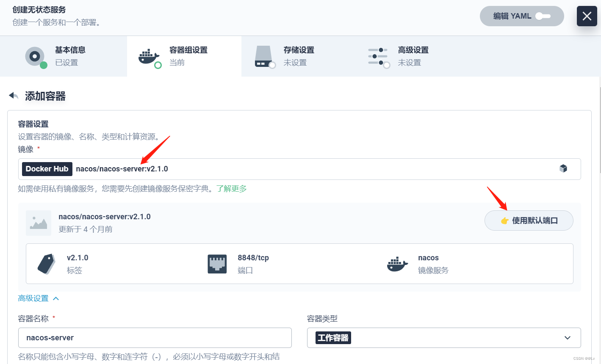The width and height of the screenshot is (601, 364).
Task: Click the v2.1.0 tag text
Action: click(x=78, y=258)
